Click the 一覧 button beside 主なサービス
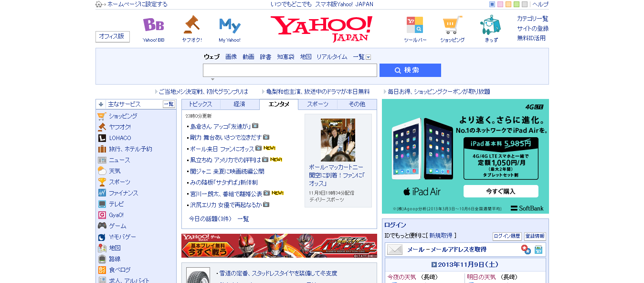This screenshot has height=283, width=644. point(169,104)
